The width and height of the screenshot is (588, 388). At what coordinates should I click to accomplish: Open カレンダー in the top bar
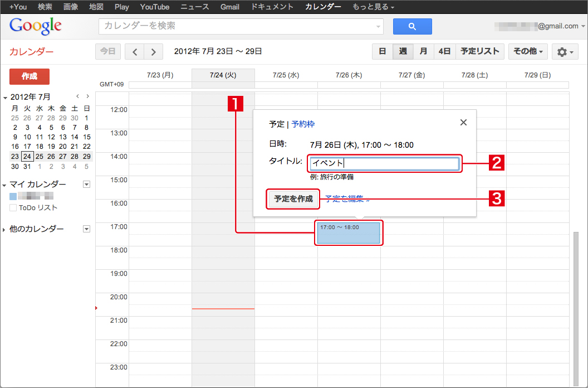click(x=323, y=7)
